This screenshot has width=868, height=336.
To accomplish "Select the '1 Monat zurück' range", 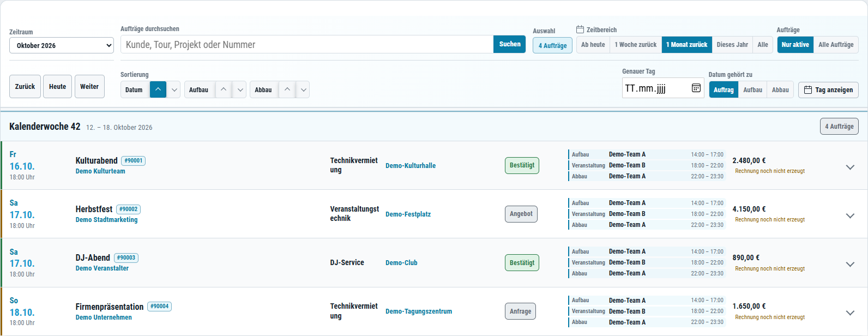I will pyautogui.click(x=687, y=45).
